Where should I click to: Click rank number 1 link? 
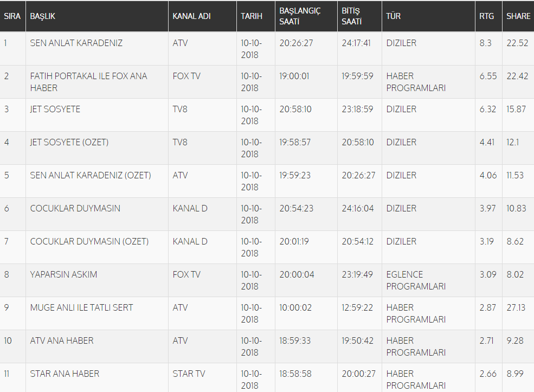click(x=6, y=43)
